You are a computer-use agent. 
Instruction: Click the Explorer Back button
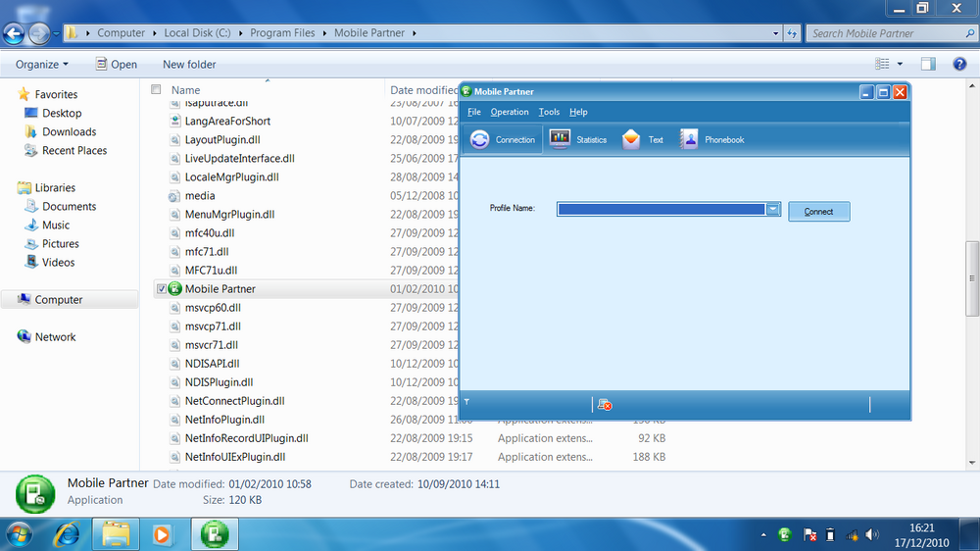click(14, 33)
